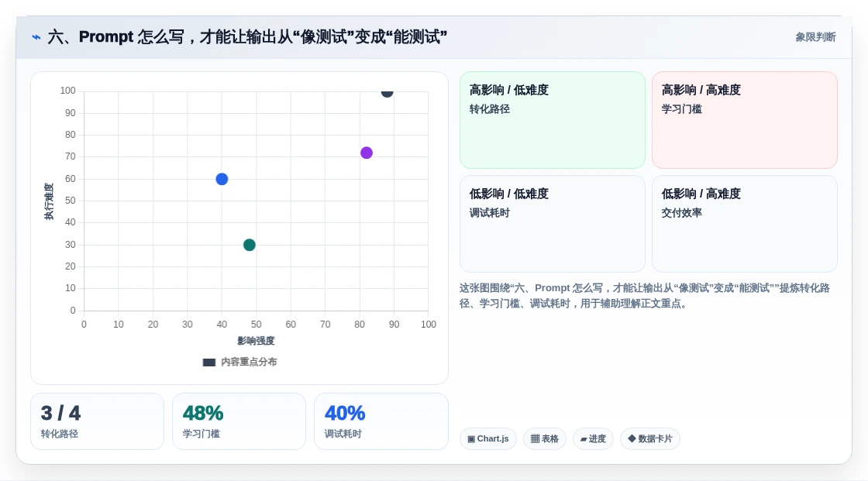The height and width of the screenshot is (481, 868).
Task: Click the 象限判断 label in header
Action: point(815,37)
